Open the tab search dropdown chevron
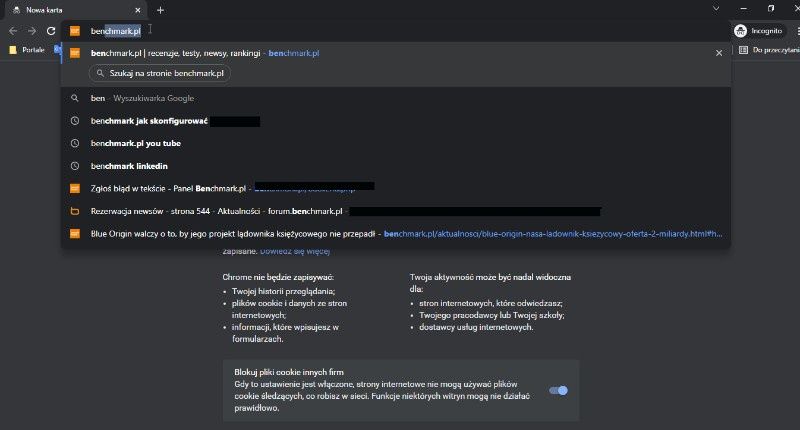Viewport: 800px width, 430px height. pos(716,9)
